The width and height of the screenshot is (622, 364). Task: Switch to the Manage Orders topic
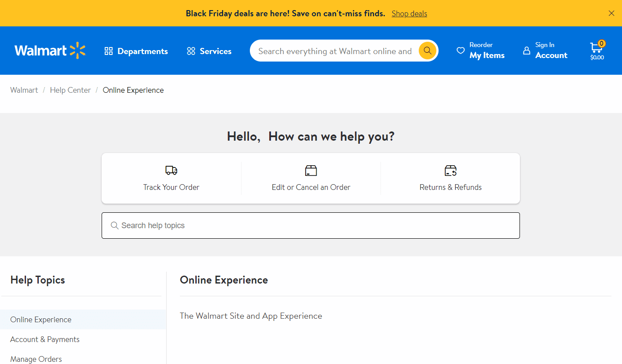(36, 359)
